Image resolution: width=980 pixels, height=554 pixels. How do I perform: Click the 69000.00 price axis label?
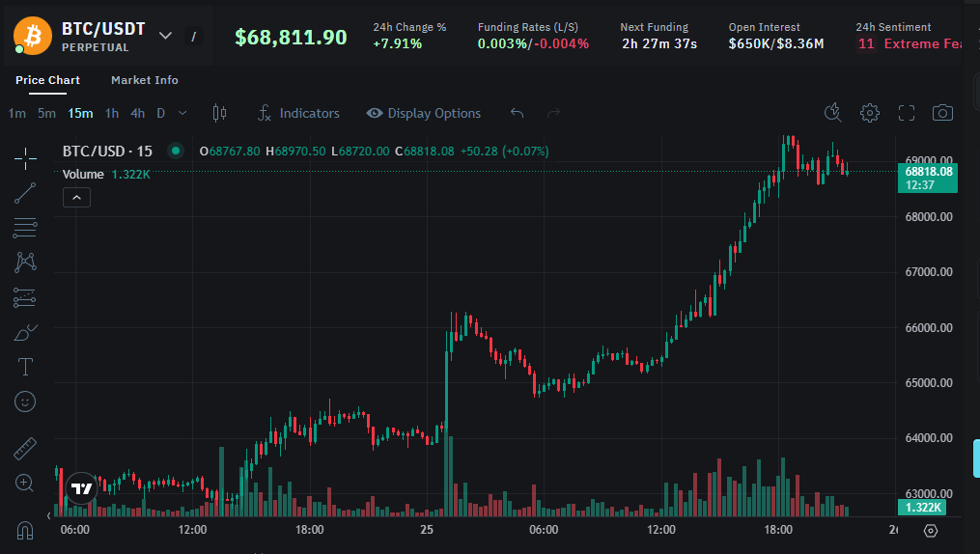tap(929, 160)
